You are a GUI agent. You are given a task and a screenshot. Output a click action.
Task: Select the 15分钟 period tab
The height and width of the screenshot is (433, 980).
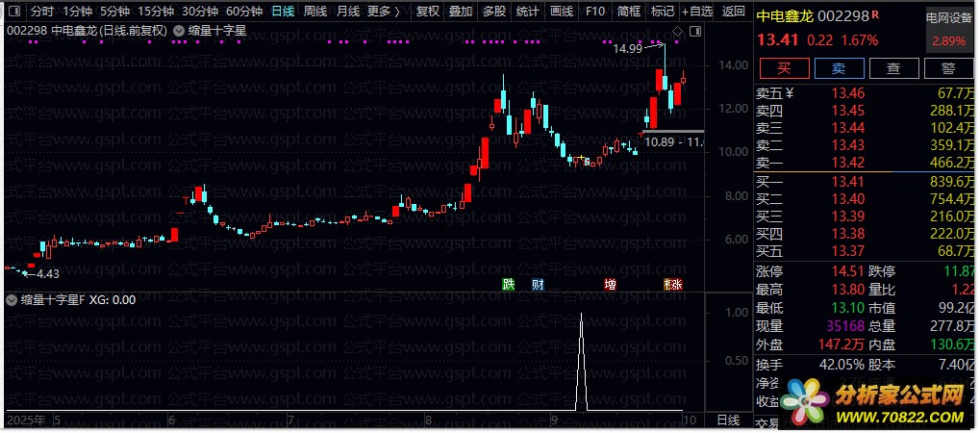pos(156,12)
